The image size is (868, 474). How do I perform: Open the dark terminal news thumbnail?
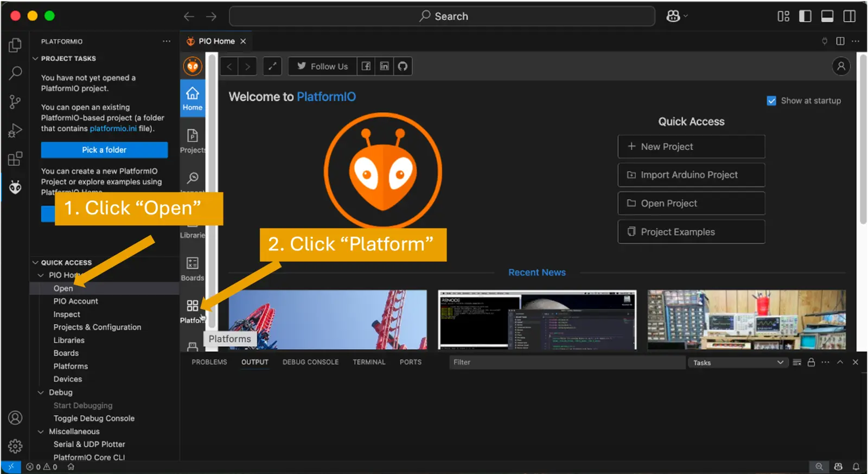click(x=537, y=320)
